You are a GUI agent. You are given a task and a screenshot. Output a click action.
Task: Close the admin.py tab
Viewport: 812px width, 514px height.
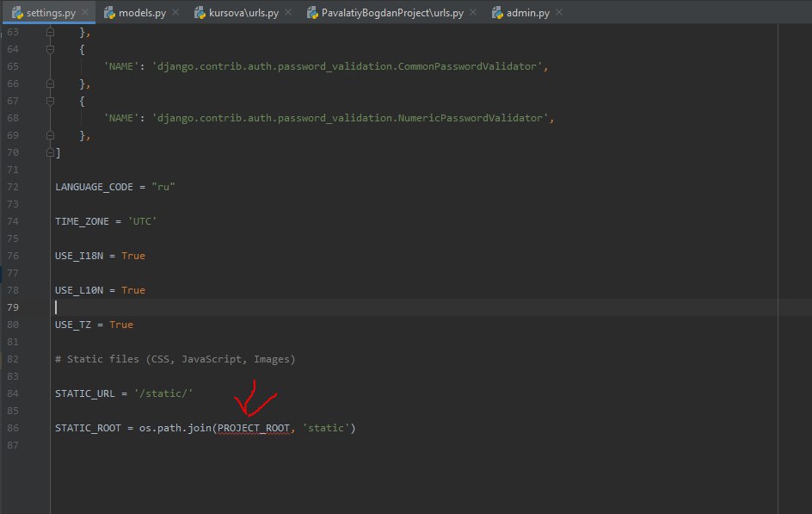(x=559, y=12)
